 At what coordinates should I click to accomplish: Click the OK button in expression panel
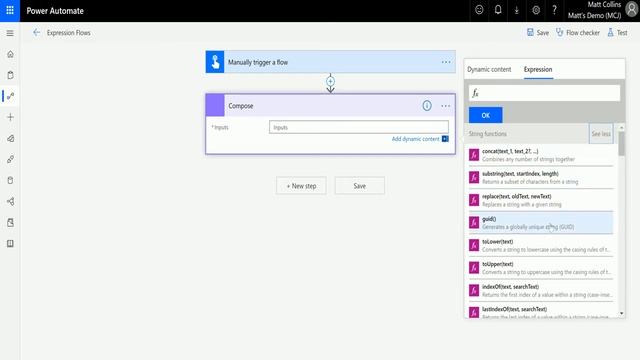coord(486,115)
